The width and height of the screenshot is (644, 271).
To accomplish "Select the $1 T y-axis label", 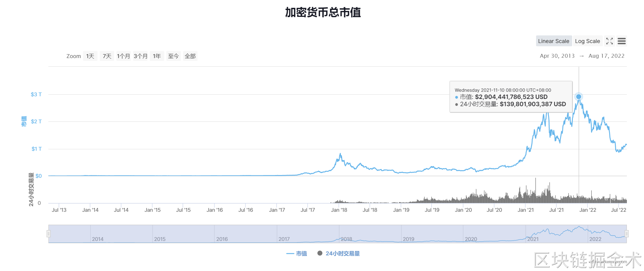I will click(x=37, y=149).
